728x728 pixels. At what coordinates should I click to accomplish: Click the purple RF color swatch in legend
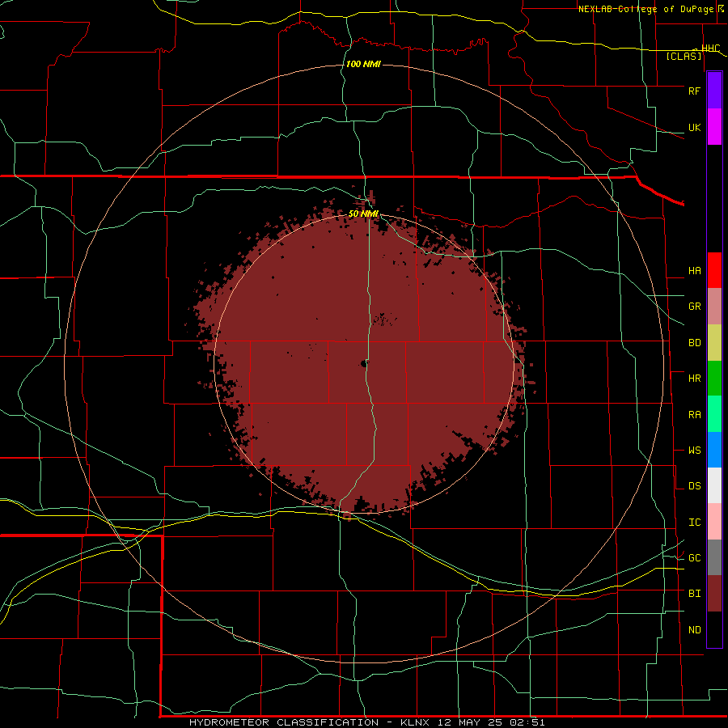(714, 91)
